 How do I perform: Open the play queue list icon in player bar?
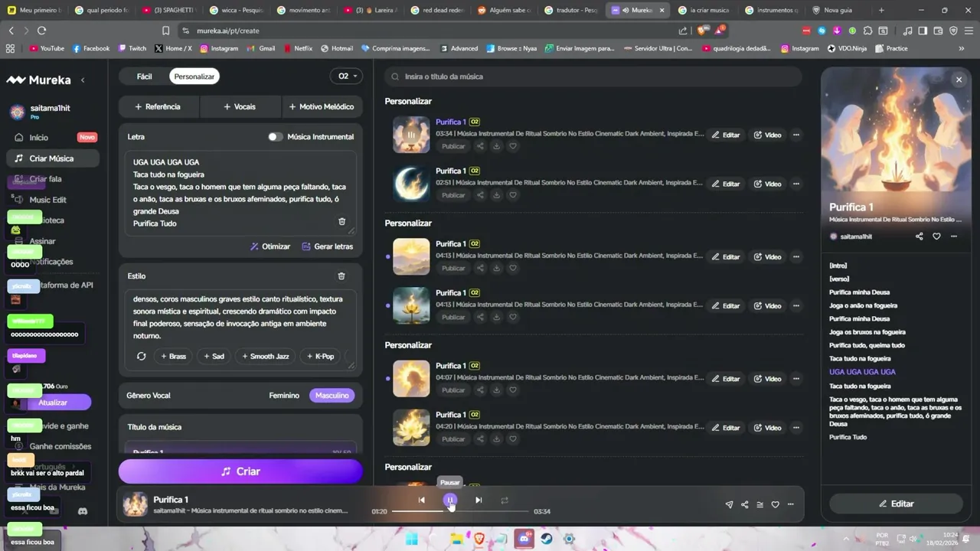point(759,505)
